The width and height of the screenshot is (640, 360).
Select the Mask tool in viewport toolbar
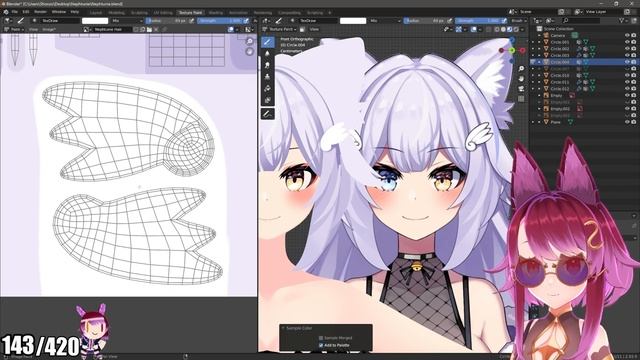[x=267, y=100]
